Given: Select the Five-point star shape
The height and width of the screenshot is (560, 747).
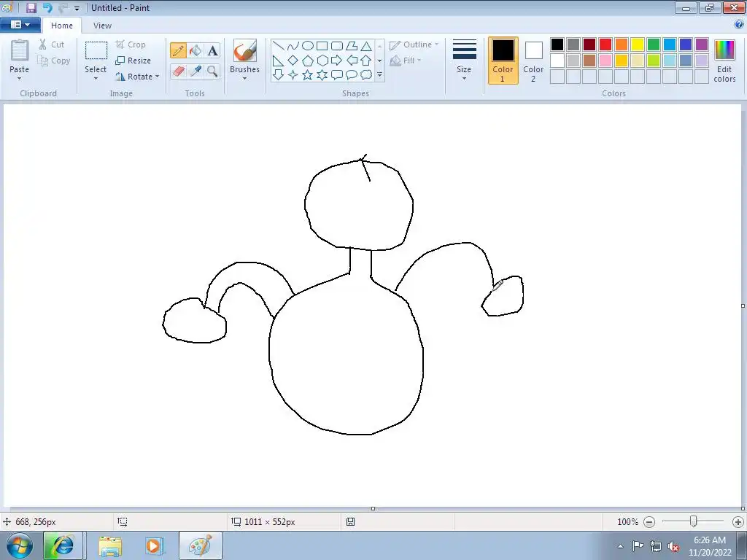Looking at the screenshot, I should pyautogui.click(x=308, y=75).
